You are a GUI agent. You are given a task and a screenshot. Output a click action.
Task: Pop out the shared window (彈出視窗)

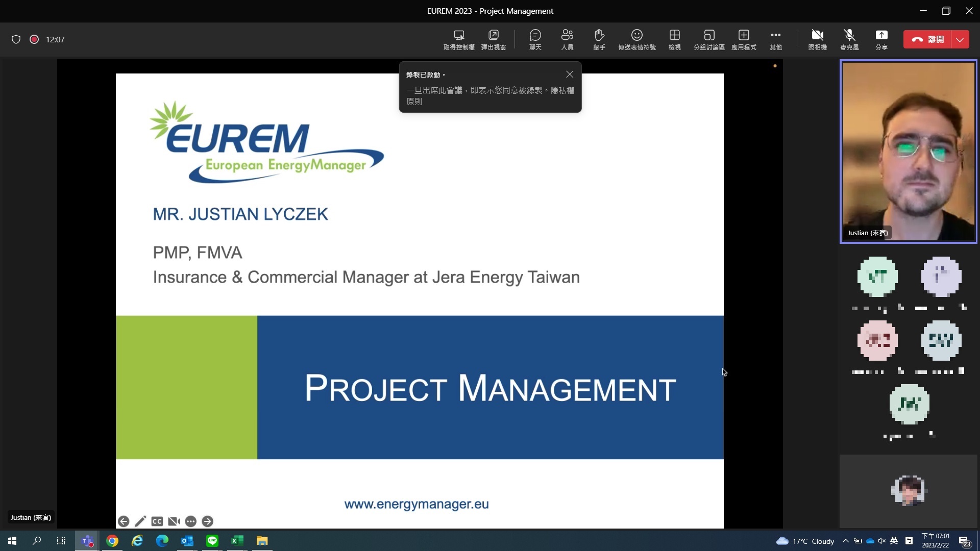pos(493,39)
